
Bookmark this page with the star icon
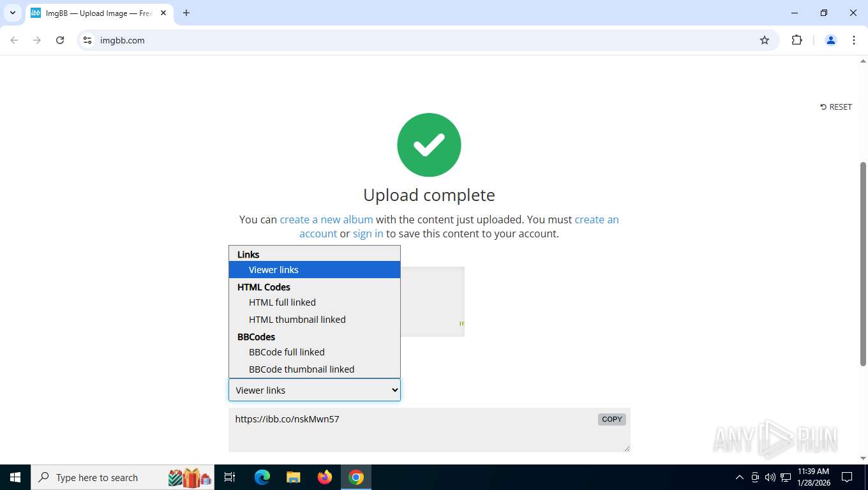click(765, 40)
